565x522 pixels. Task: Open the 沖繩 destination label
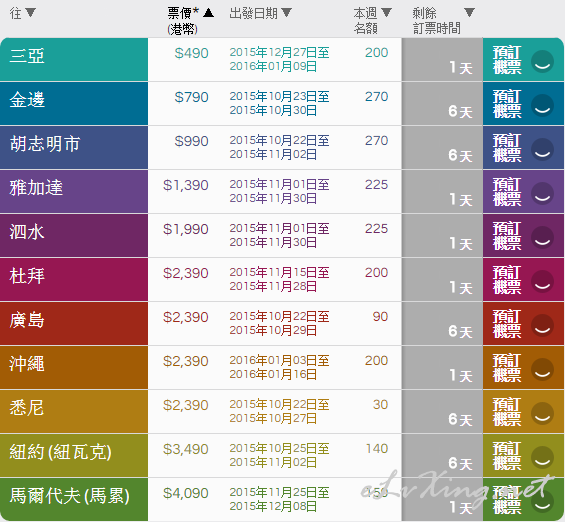coord(27,363)
